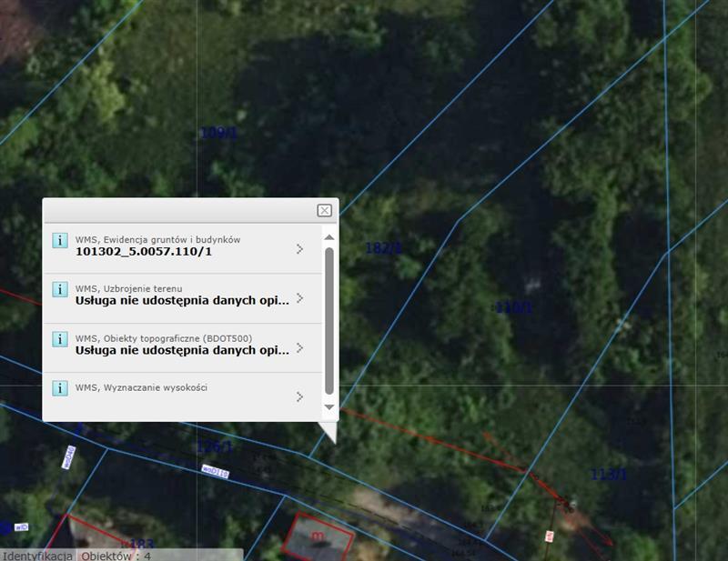This screenshot has height=561, width=728.
Task: Expand the Wyznaczanie wysokości result arrow
Action: (300, 396)
